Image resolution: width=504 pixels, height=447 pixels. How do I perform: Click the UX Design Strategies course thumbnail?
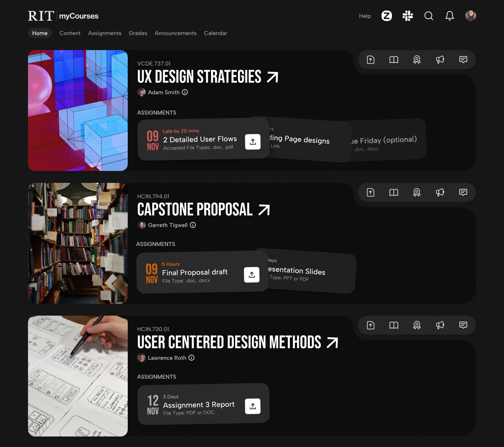(x=78, y=111)
